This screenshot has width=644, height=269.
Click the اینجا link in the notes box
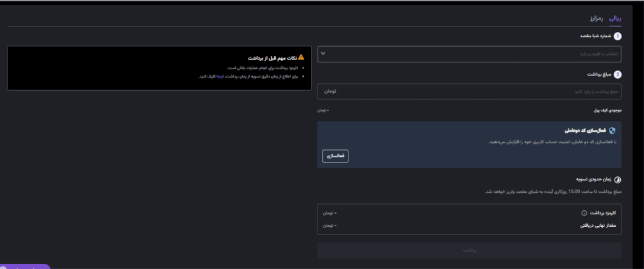tap(220, 76)
